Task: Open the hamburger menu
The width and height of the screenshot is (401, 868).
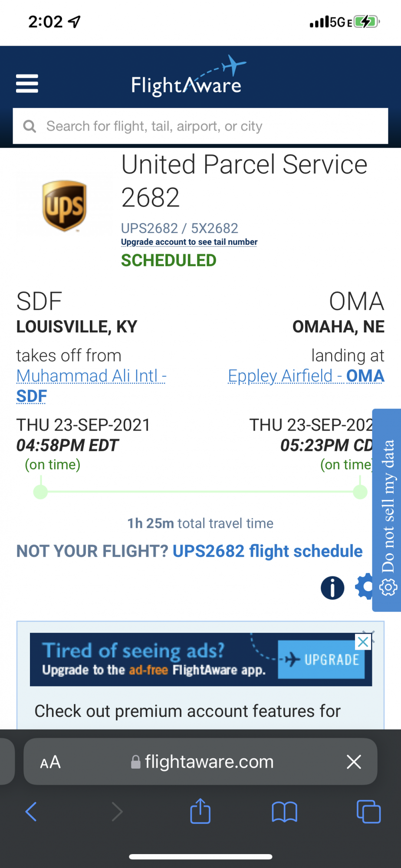Action: [x=27, y=83]
